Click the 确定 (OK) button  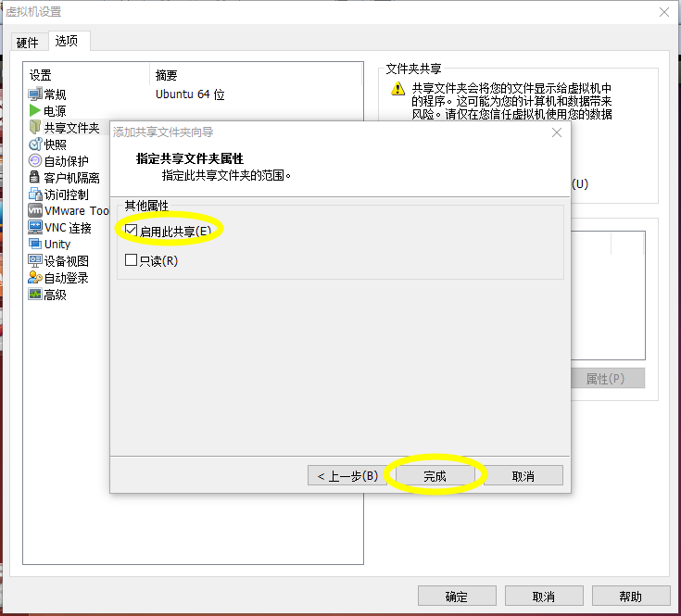(457, 596)
